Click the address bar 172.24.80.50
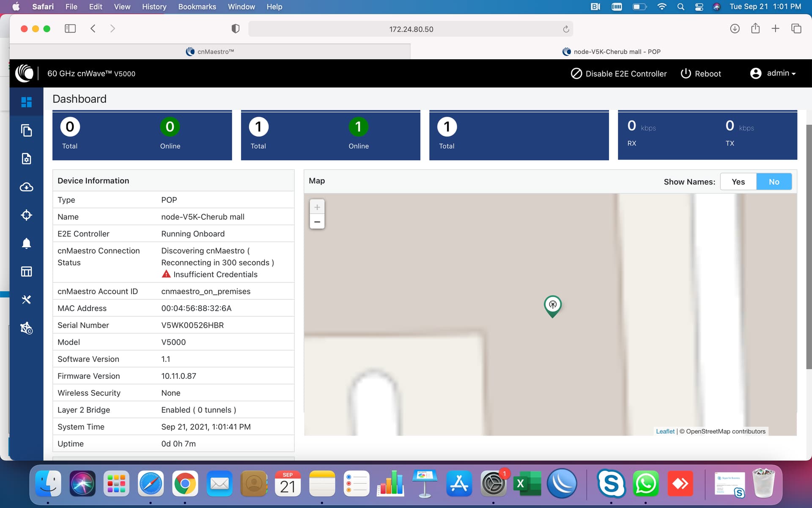Viewport: 812px width, 508px height. pyautogui.click(x=411, y=29)
